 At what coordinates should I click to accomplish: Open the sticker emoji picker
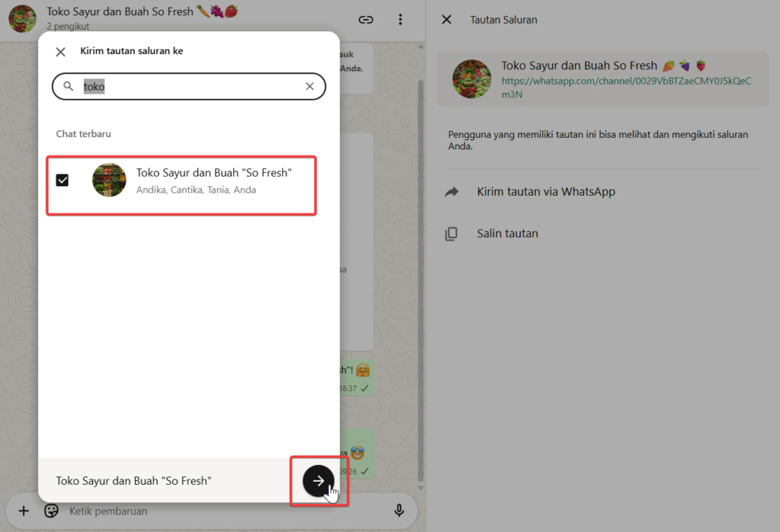(x=52, y=511)
